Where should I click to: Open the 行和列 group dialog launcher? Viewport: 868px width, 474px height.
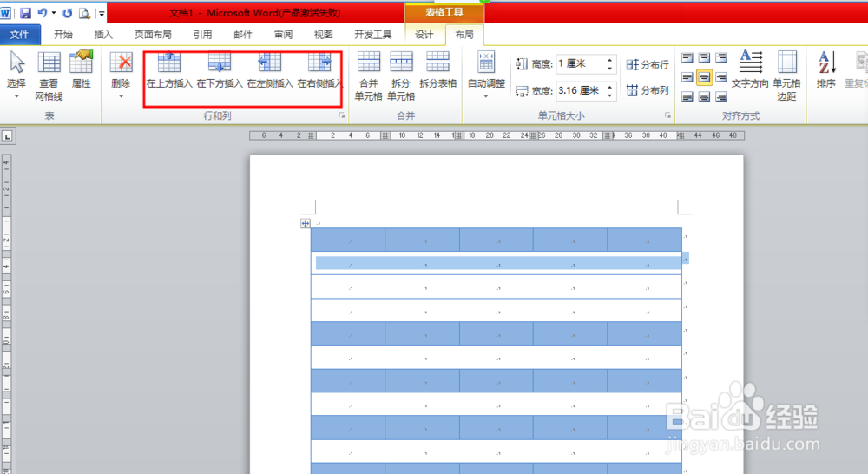pyautogui.click(x=341, y=115)
